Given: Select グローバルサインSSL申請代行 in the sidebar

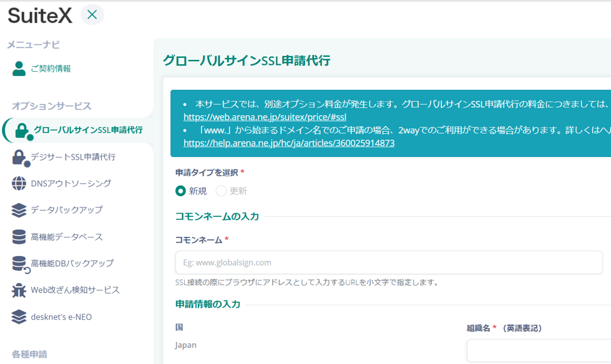Looking at the screenshot, I should click(88, 130).
